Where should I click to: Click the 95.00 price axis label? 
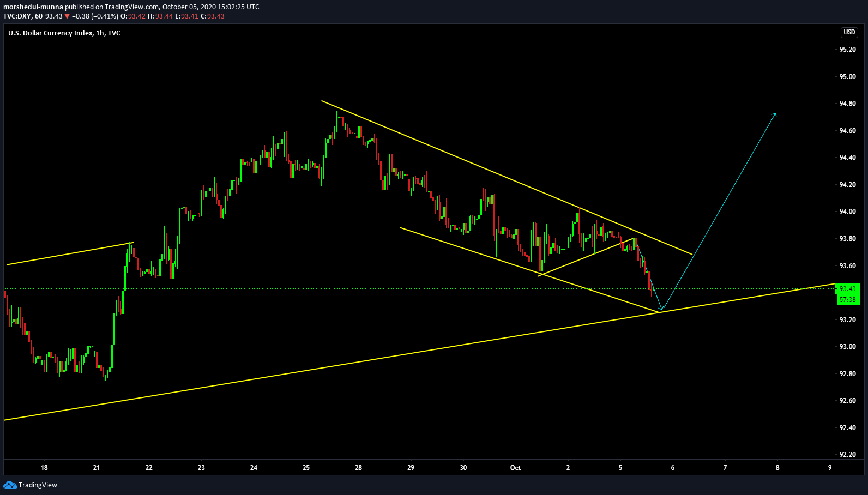pyautogui.click(x=847, y=77)
